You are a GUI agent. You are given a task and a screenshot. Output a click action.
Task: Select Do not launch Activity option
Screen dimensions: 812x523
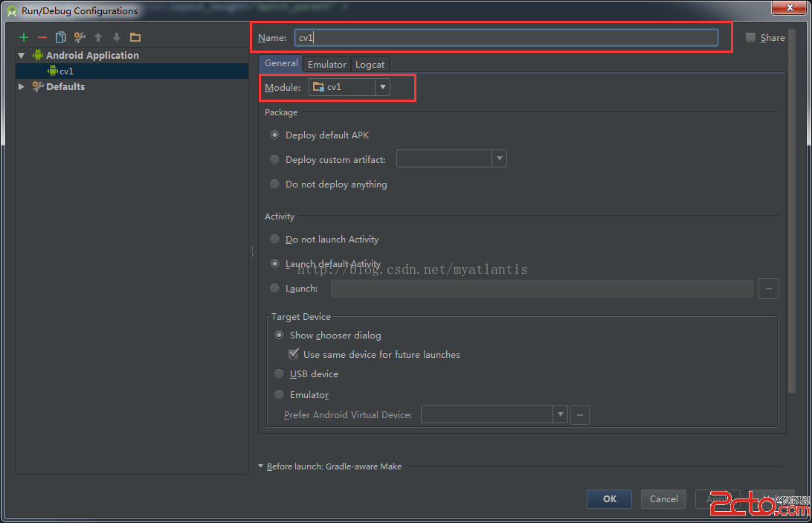(x=275, y=239)
